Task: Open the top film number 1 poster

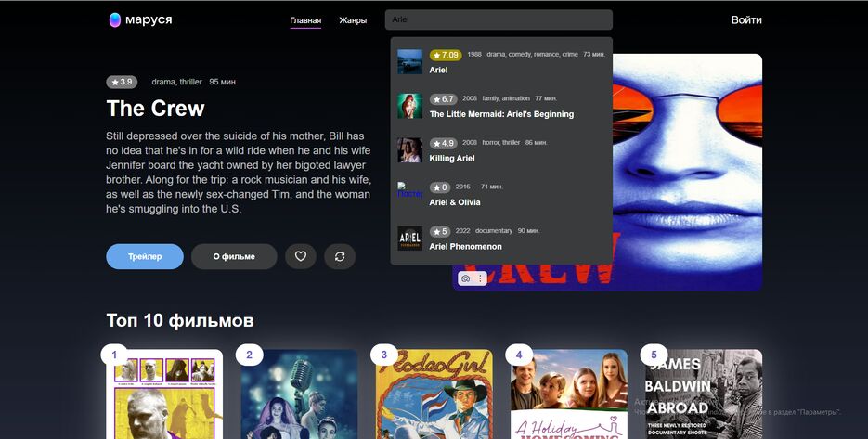Action: coord(164,394)
